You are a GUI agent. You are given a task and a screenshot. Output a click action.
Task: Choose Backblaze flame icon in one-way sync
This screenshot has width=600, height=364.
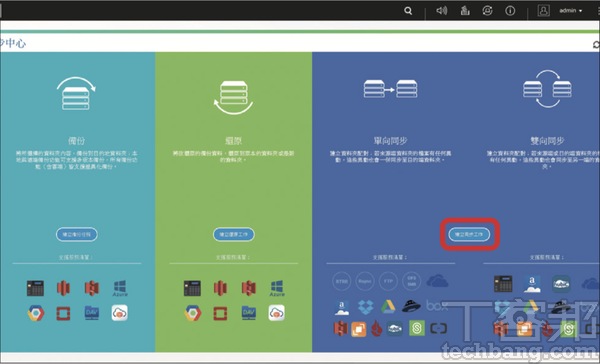pyautogui.click(x=377, y=329)
